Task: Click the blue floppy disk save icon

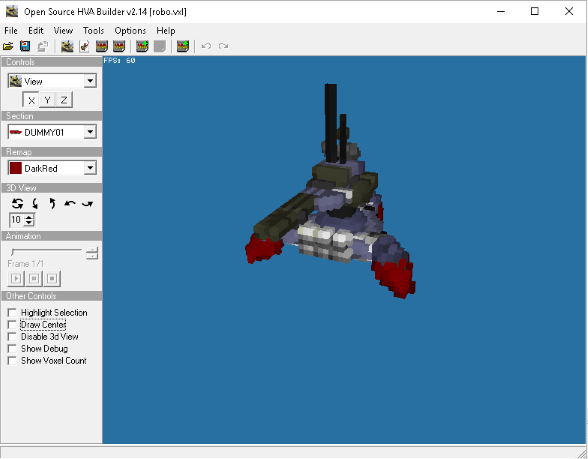Action: 25,46
